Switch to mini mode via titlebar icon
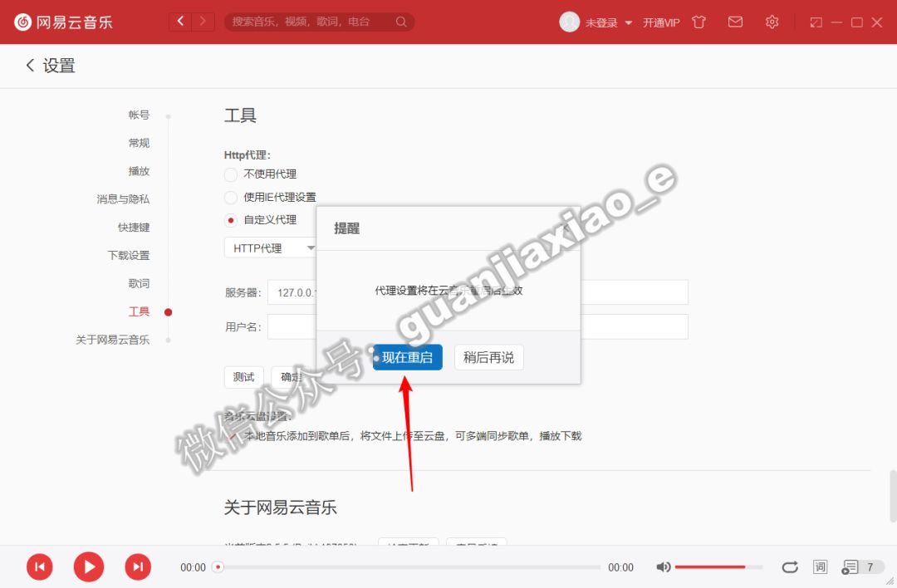Viewport: 897px width, 588px height. [x=815, y=22]
